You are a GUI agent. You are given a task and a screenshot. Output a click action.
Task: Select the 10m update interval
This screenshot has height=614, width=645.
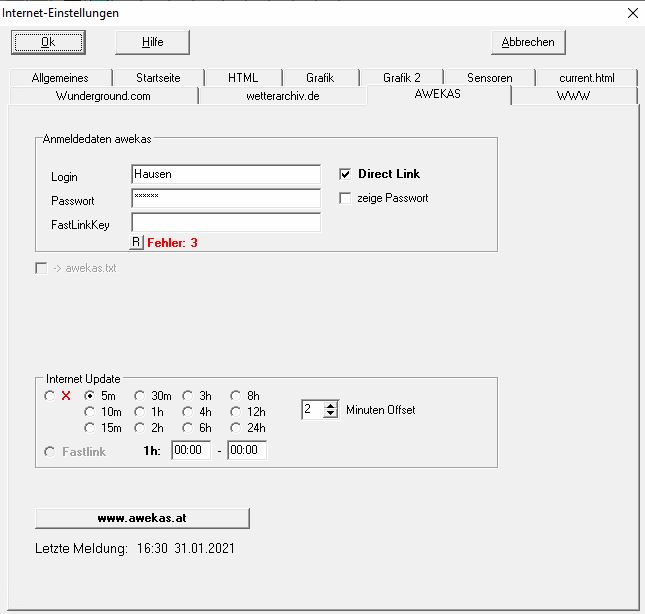tap(91, 412)
